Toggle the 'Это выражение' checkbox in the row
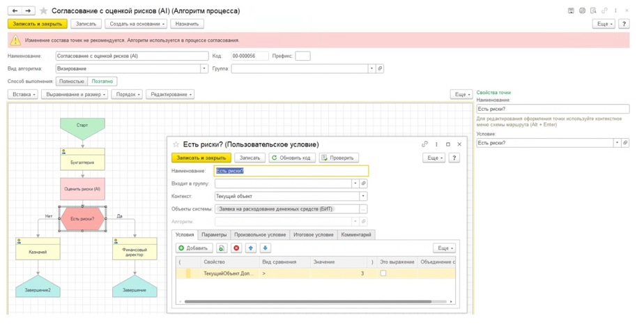The width and height of the screenshot is (644, 325). (383, 273)
